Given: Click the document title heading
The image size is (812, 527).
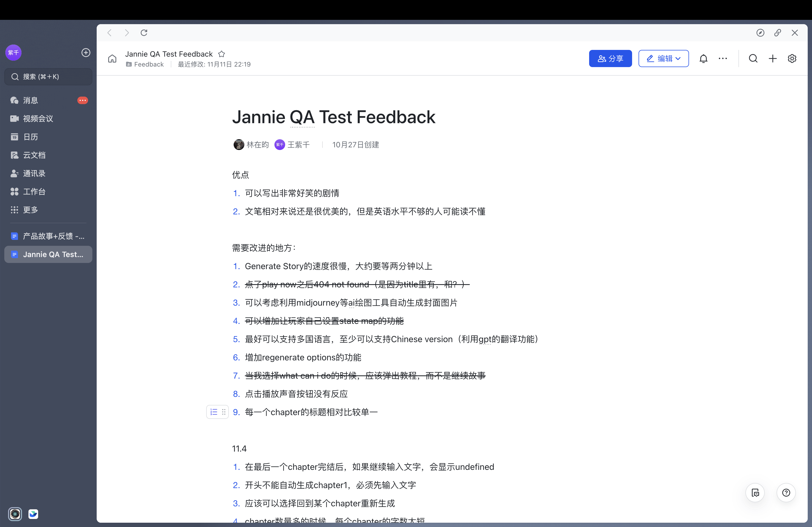Looking at the screenshot, I should [334, 117].
